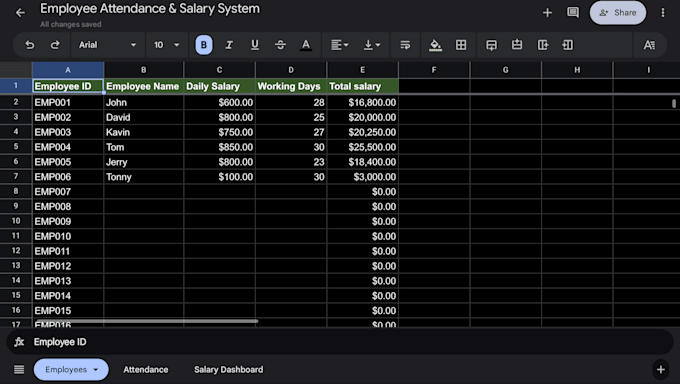Open the font size 10 dropdown
This screenshot has height=384, width=680.
point(167,45)
